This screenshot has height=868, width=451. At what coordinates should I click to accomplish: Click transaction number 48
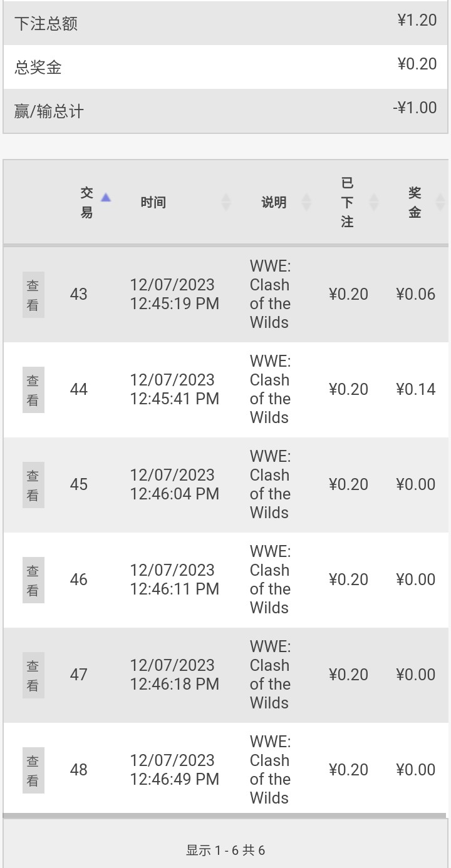79,770
